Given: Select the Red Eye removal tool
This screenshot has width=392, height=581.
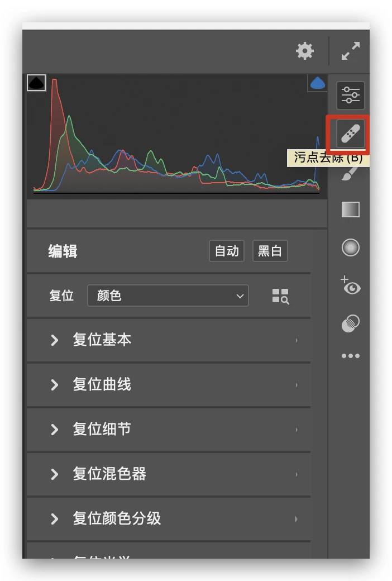Looking at the screenshot, I should click(351, 285).
